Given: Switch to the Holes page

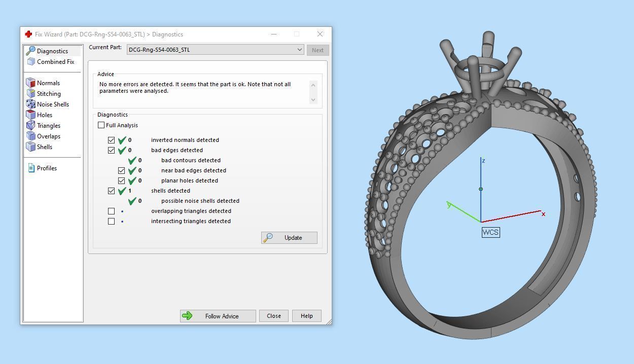Looking at the screenshot, I should click(45, 115).
